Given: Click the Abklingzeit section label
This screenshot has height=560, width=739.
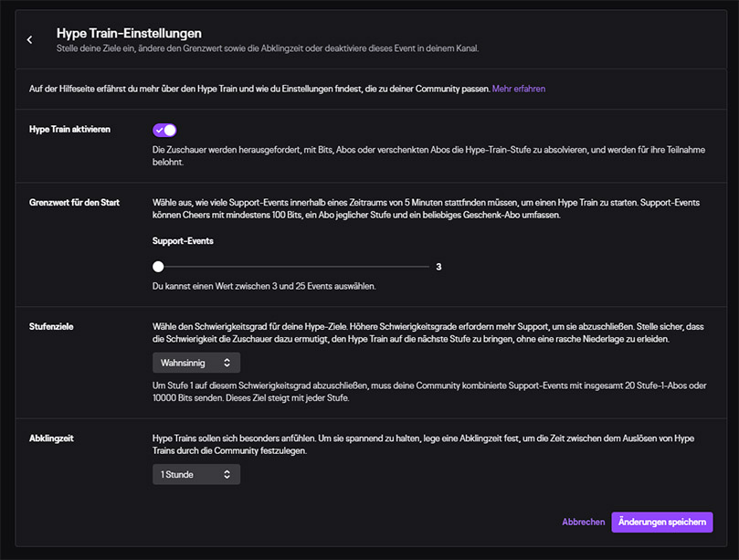Looking at the screenshot, I should [x=51, y=438].
